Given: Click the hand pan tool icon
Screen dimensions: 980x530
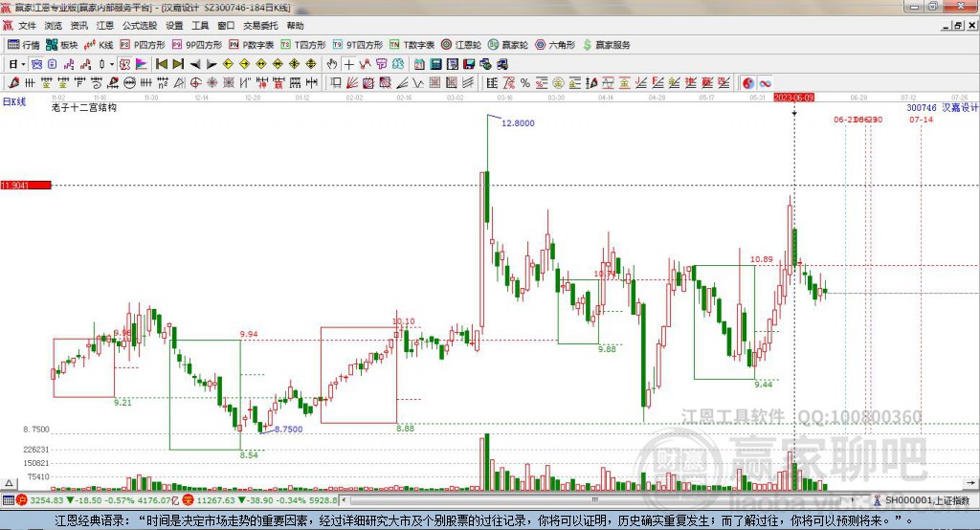Looking at the screenshot, I should (331, 64).
